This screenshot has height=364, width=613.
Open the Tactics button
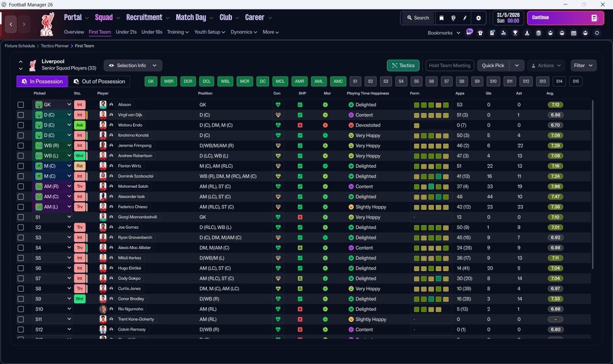(x=403, y=66)
